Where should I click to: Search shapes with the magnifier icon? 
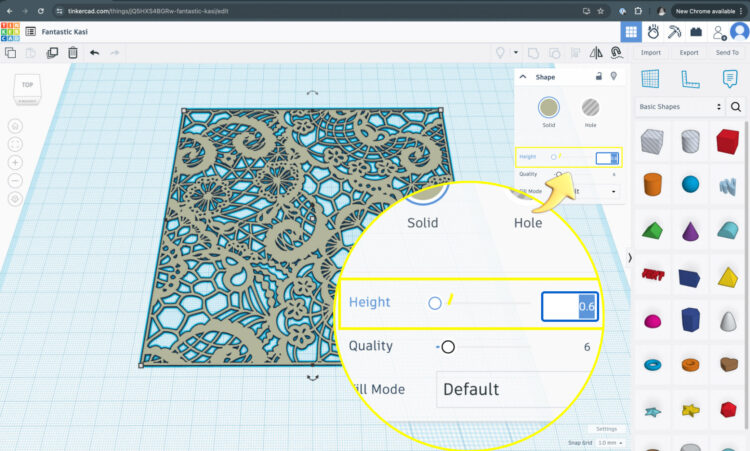[x=737, y=106]
